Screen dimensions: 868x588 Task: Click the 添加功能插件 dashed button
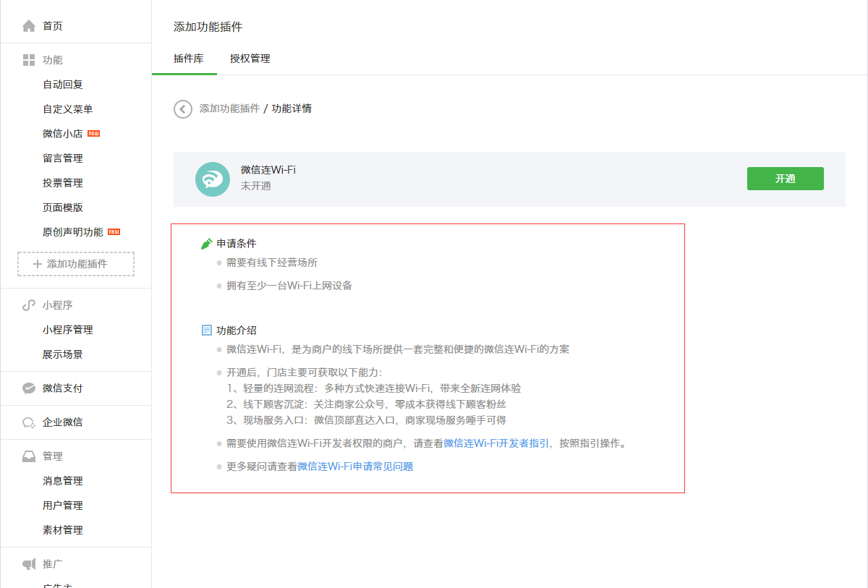click(76, 264)
